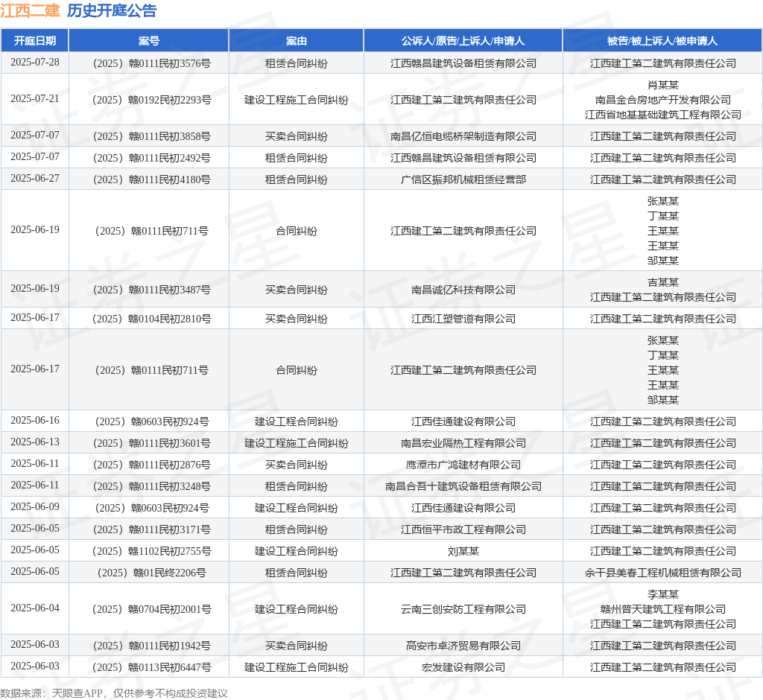
Task: Select plaintiff 江西恒平市政工程有限公司
Action: pyautogui.click(x=463, y=529)
